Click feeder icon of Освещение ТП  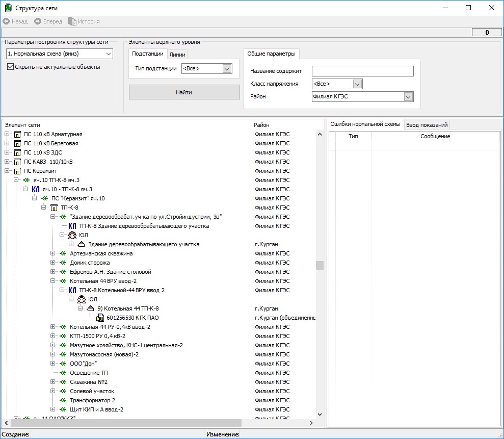tap(63, 373)
